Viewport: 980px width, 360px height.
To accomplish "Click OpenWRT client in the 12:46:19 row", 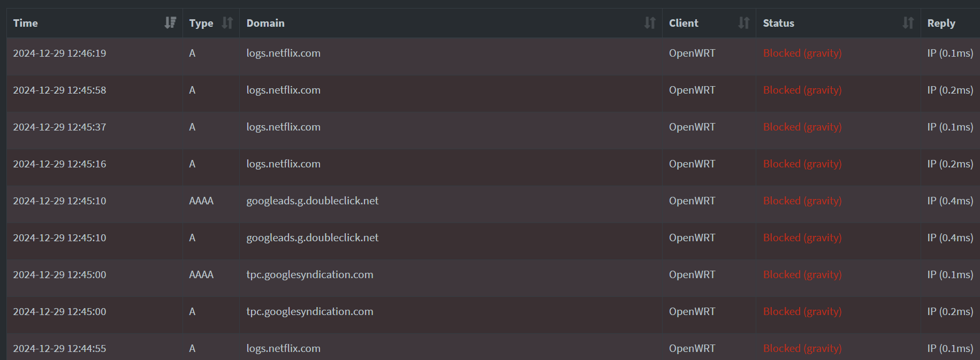I will [692, 53].
